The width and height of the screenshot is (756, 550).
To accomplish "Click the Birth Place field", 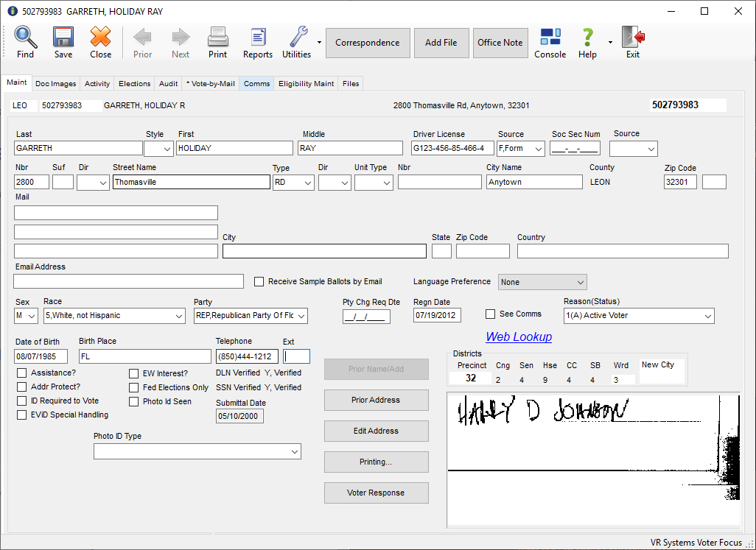I will point(145,356).
